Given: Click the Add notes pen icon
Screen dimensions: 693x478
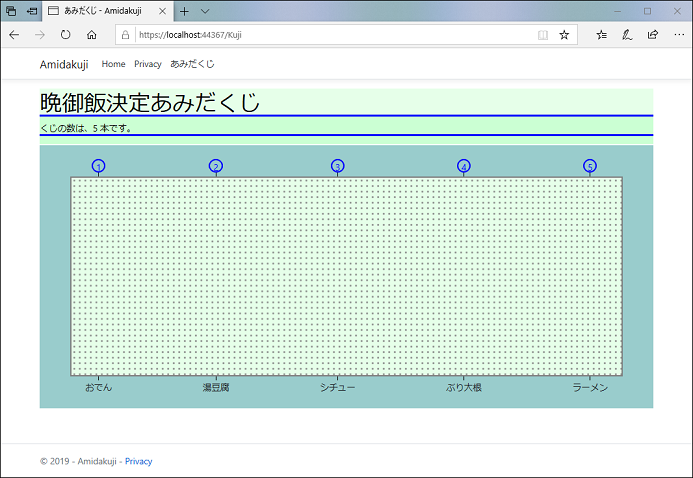Looking at the screenshot, I should pos(627,35).
